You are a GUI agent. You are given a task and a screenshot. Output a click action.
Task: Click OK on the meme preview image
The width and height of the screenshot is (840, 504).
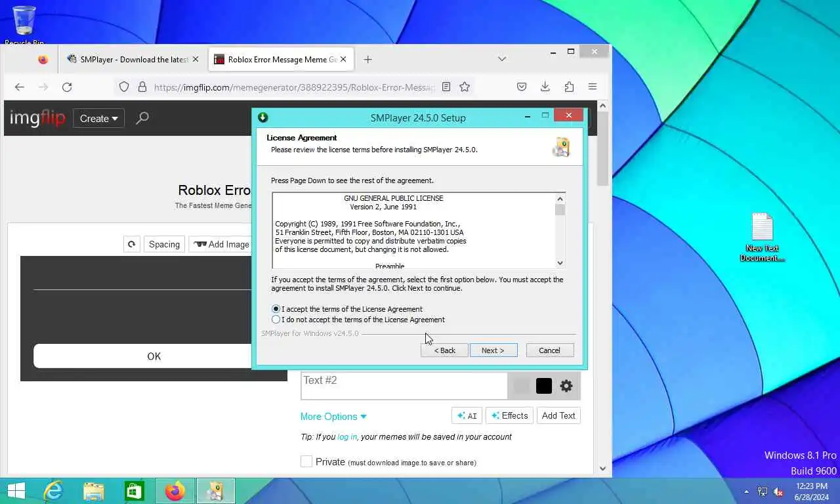[x=154, y=356]
